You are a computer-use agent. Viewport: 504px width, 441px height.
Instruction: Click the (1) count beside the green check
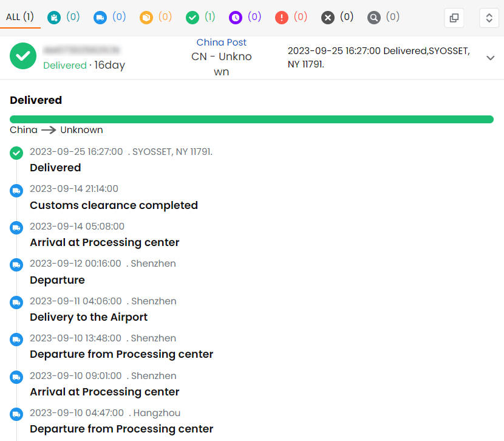click(x=210, y=17)
